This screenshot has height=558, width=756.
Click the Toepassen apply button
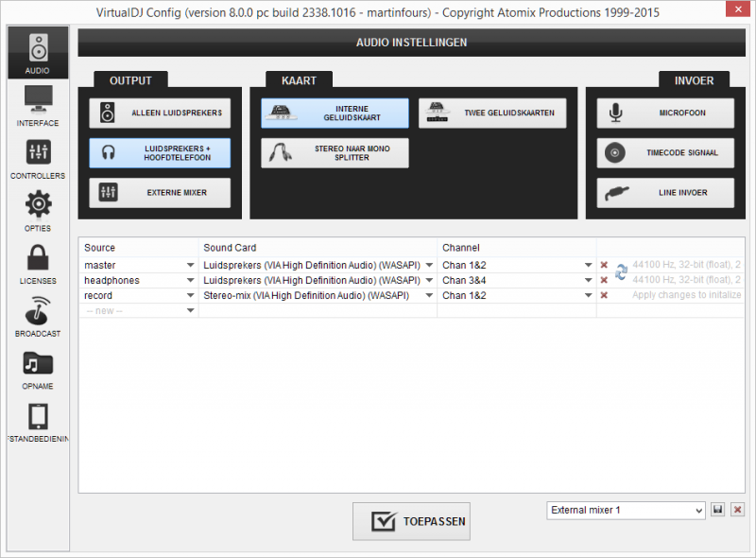(x=411, y=521)
